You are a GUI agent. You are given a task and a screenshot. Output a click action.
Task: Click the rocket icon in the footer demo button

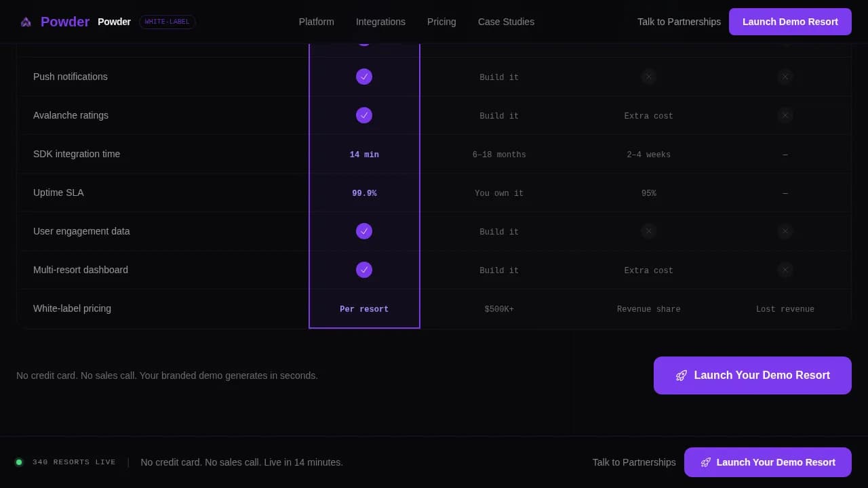tap(705, 462)
